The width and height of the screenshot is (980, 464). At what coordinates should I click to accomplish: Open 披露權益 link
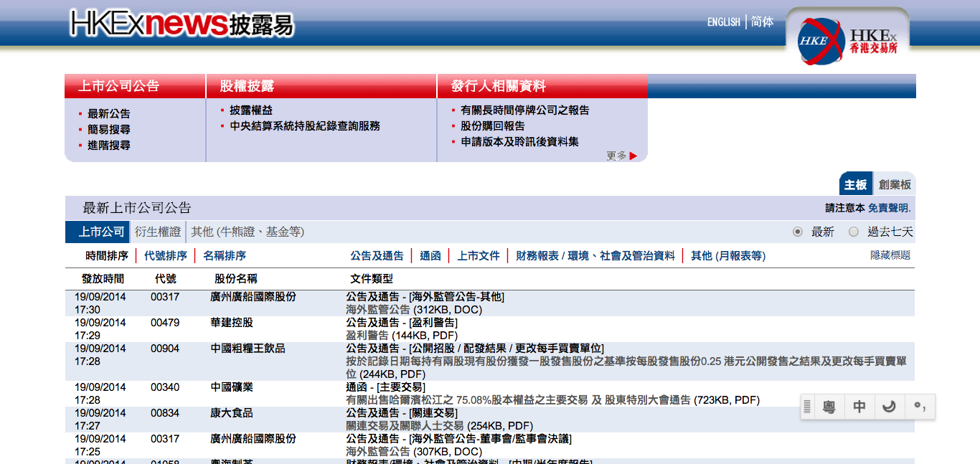(x=251, y=110)
